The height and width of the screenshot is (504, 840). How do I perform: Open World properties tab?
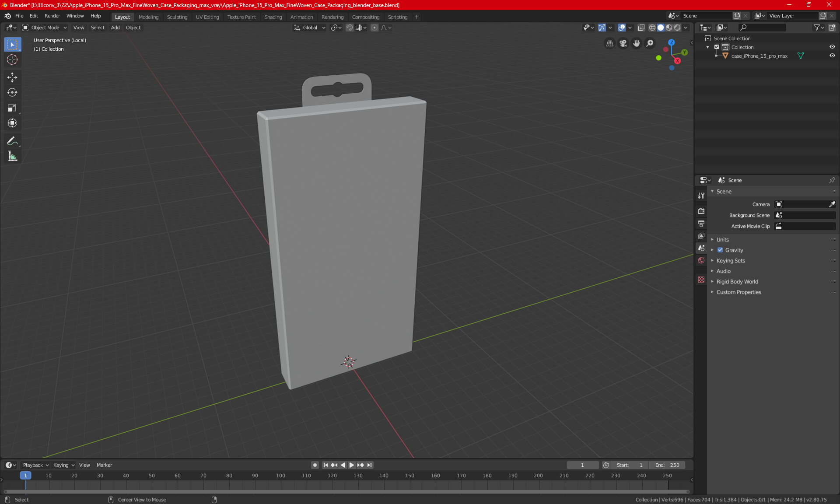[x=701, y=260]
